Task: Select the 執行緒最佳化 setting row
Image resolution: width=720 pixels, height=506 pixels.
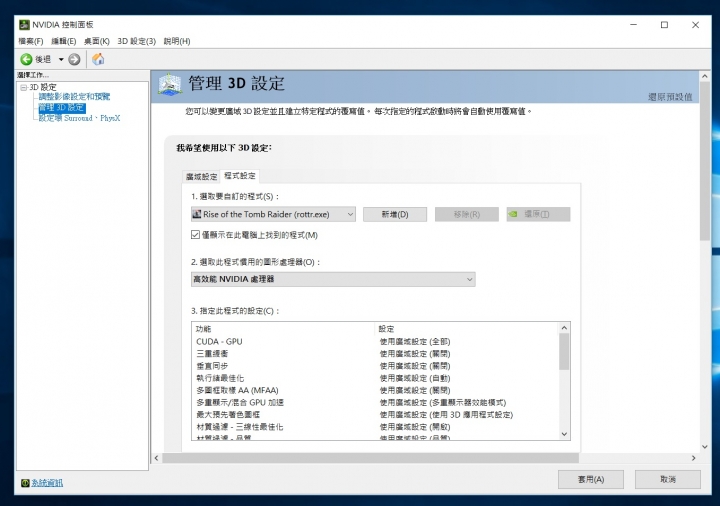Action: point(375,378)
